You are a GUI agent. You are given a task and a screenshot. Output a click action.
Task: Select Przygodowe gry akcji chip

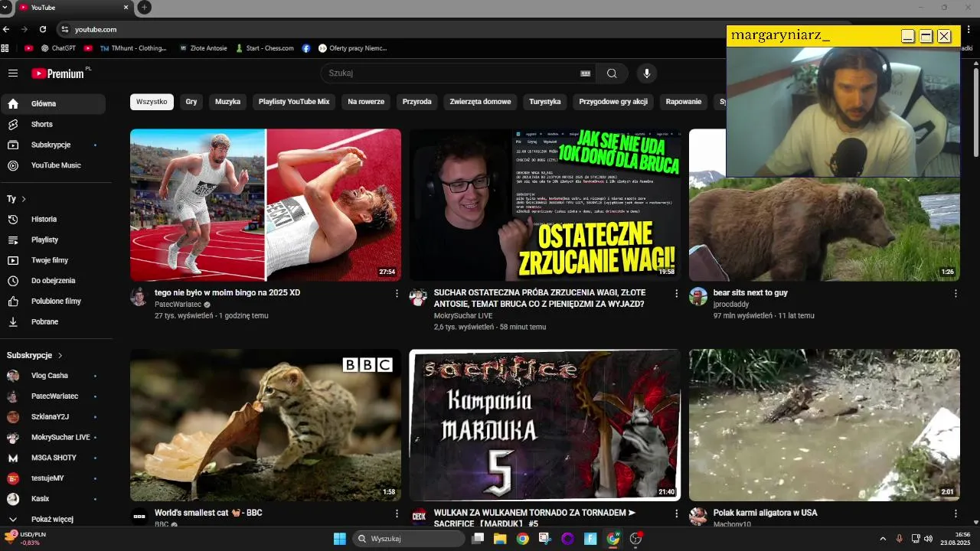click(613, 102)
